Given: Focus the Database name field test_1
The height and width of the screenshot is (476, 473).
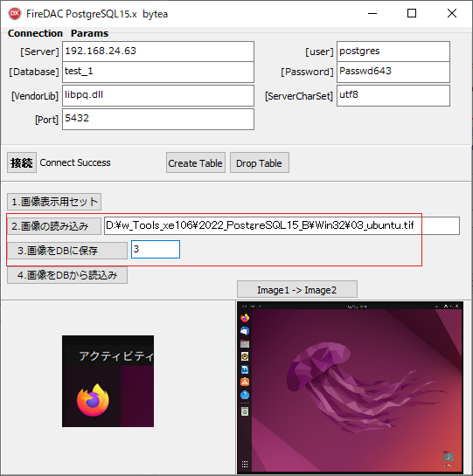Looking at the screenshot, I should (x=158, y=72).
